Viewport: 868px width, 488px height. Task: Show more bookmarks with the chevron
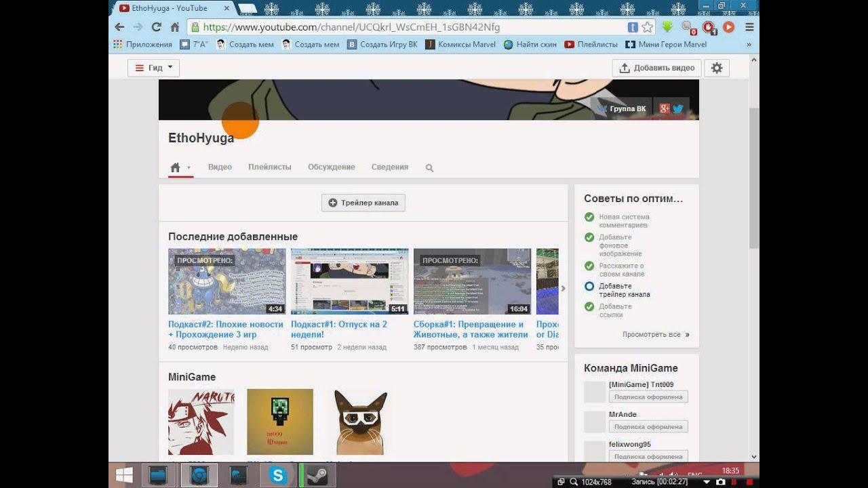click(749, 45)
